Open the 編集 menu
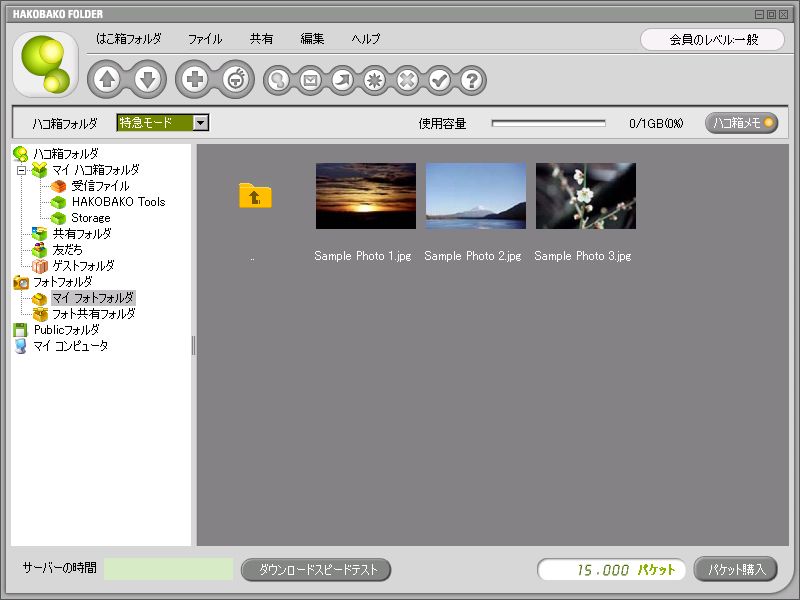The height and width of the screenshot is (600, 800). tap(312, 39)
